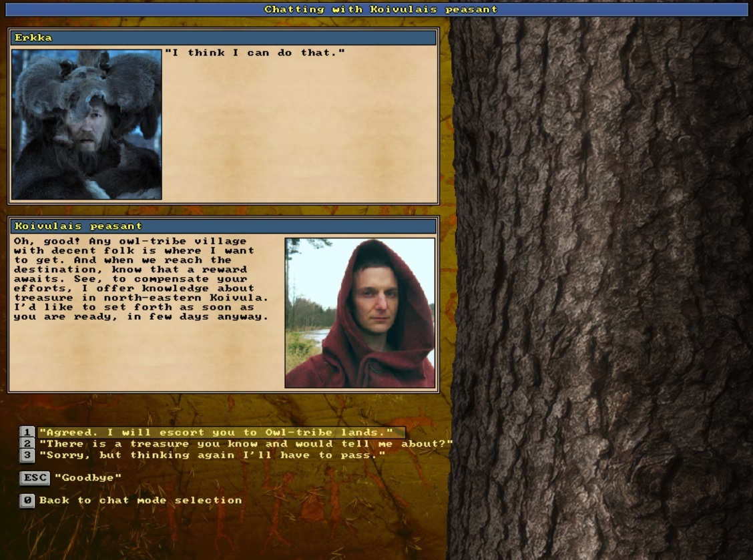Click Erkka's line "I think I can do that."
Image resolution: width=753 pixels, height=560 pixels.
[x=255, y=53]
